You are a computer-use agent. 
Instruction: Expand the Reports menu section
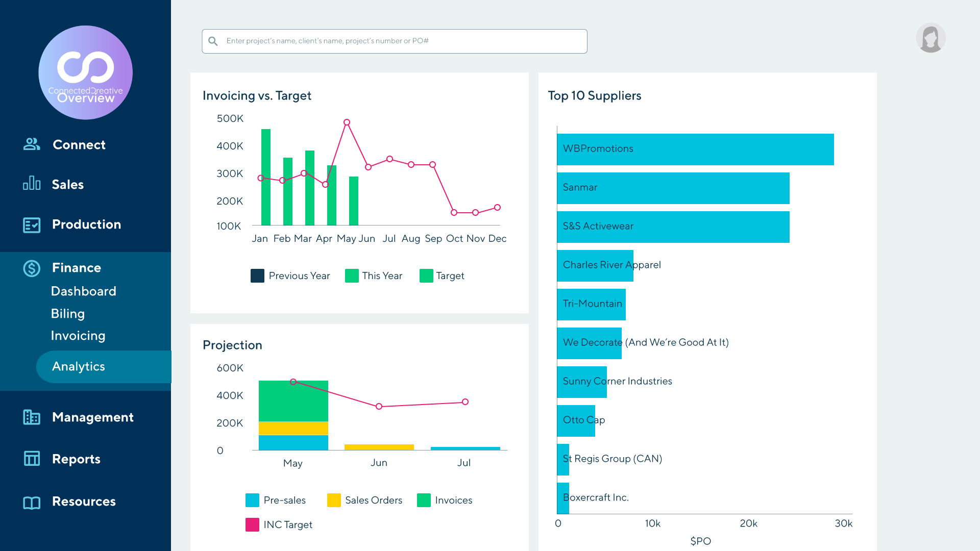coord(76,459)
